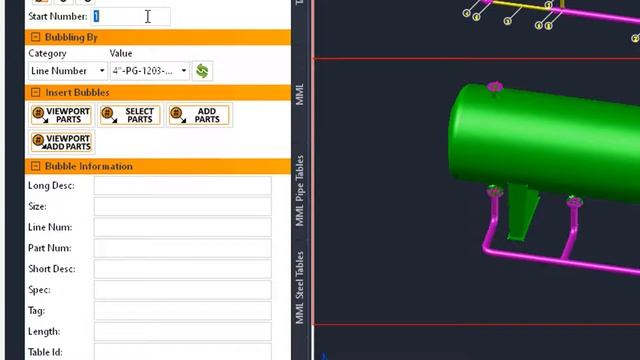
Task: Click the green refresh values icon
Action: [202, 71]
